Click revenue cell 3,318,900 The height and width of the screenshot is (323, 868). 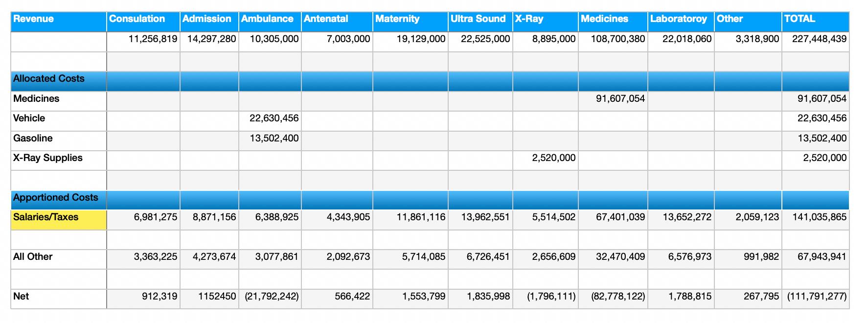tap(748, 42)
